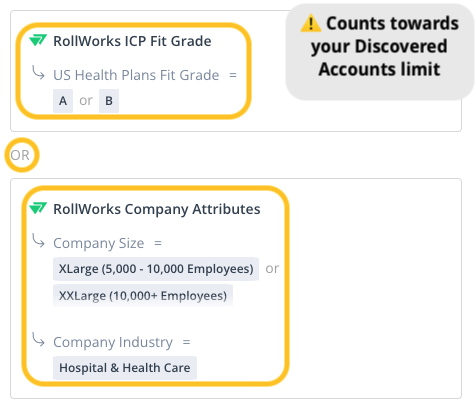
Task: Click the sub-arrow icon before Company Size
Action: [x=38, y=241]
